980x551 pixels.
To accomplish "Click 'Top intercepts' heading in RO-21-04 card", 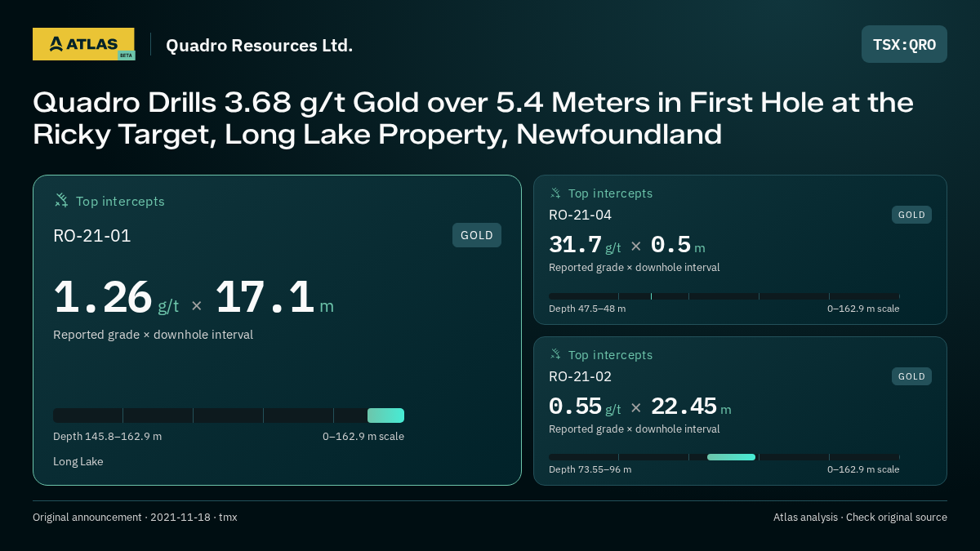I will (610, 193).
